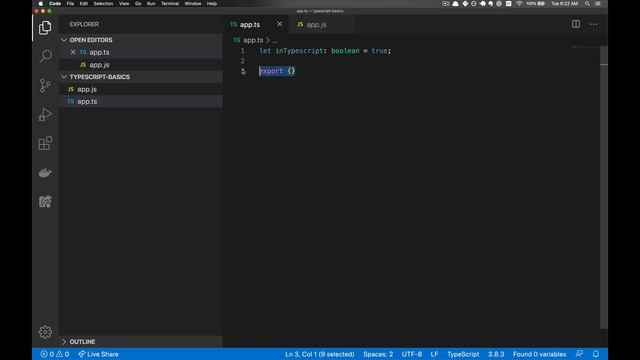The image size is (640, 360).
Task: Change indentation via Spaces: 2
Action: coord(378,354)
